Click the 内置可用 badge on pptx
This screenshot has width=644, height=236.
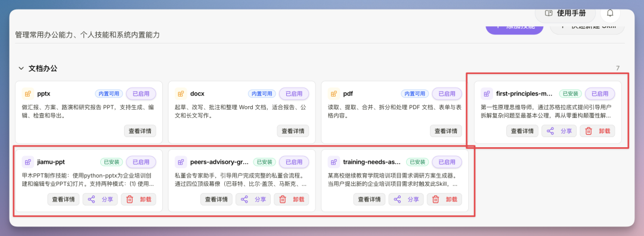pyautogui.click(x=109, y=94)
